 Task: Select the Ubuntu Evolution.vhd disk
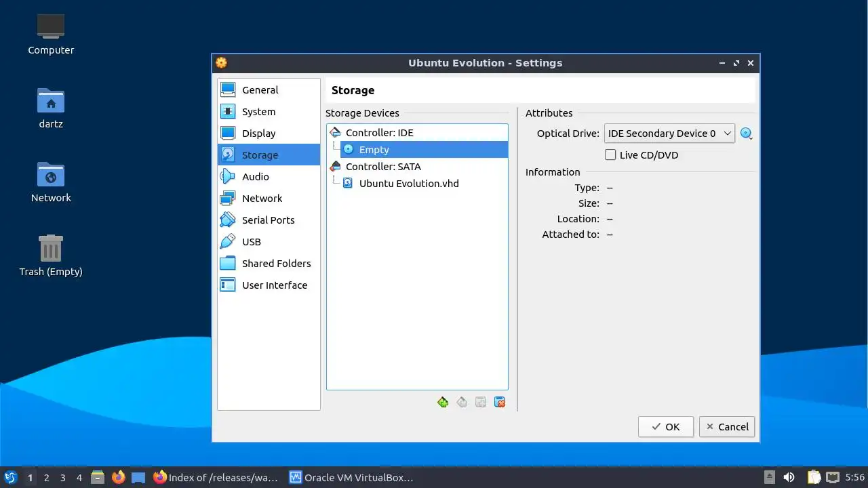pos(409,184)
